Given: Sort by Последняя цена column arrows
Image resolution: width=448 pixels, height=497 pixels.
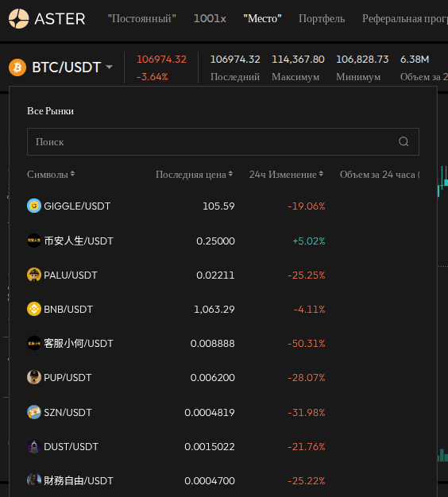Looking at the screenshot, I should point(230,174).
